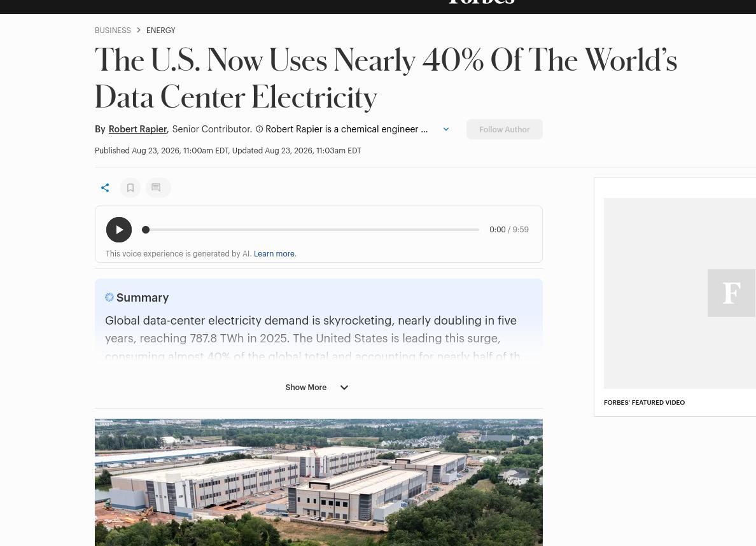Viewport: 756px width, 546px height.
Task: Click the audio progress slider track
Action: pyautogui.click(x=311, y=230)
